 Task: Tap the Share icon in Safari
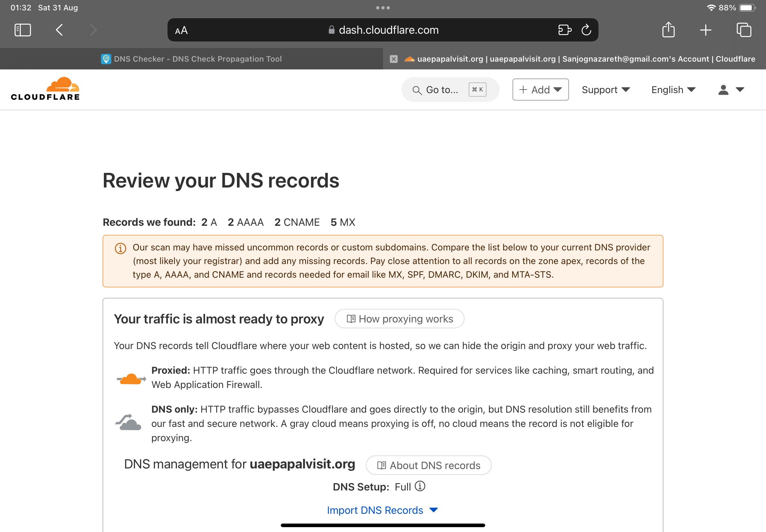pos(668,30)
